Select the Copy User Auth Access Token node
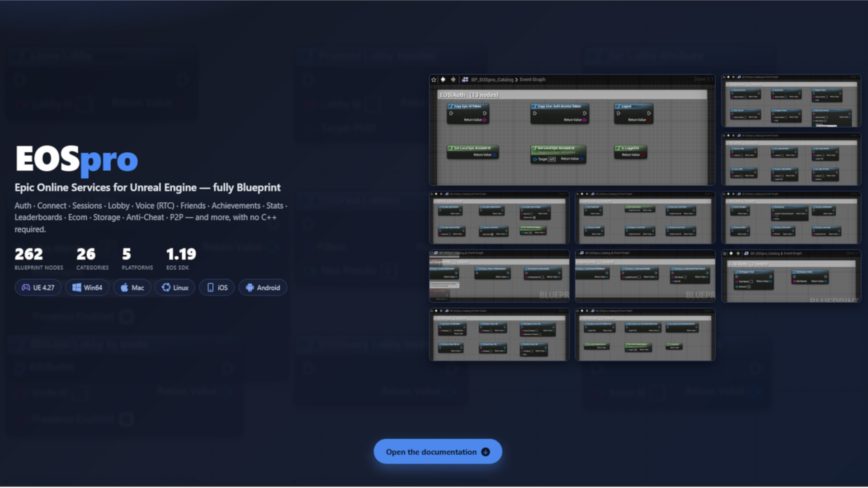The width and height of the screenshot is (868, 488). pyautogui.click(x=560, y=113)
